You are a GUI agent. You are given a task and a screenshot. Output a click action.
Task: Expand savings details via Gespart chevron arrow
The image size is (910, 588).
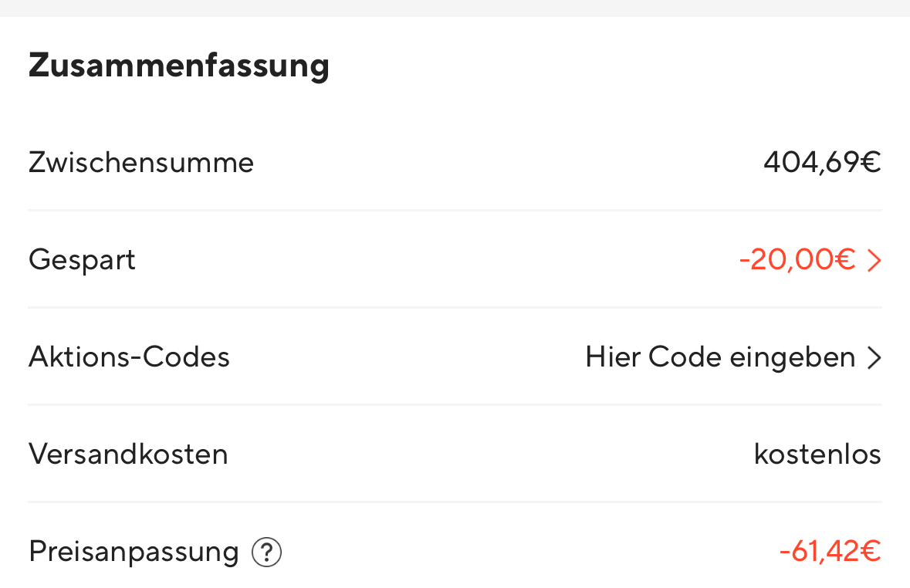[874, 261]
